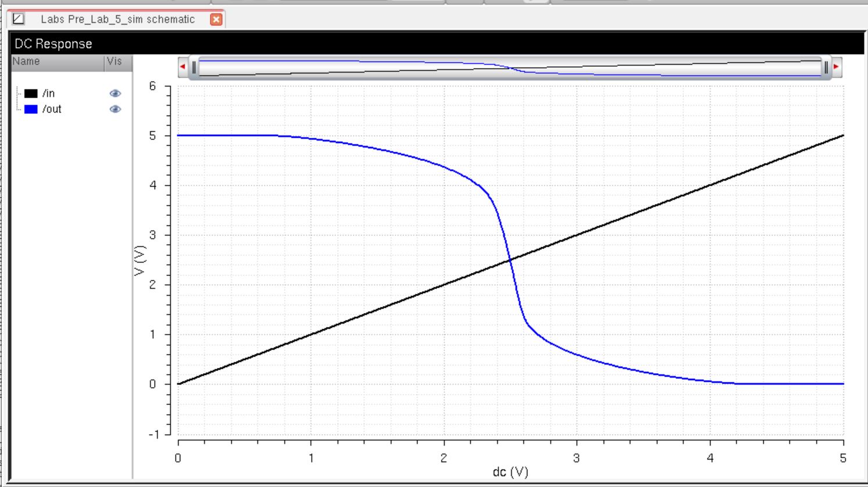Click the right red arrow on the zoom bar
868x487 pixels.
tap(836, 67)
